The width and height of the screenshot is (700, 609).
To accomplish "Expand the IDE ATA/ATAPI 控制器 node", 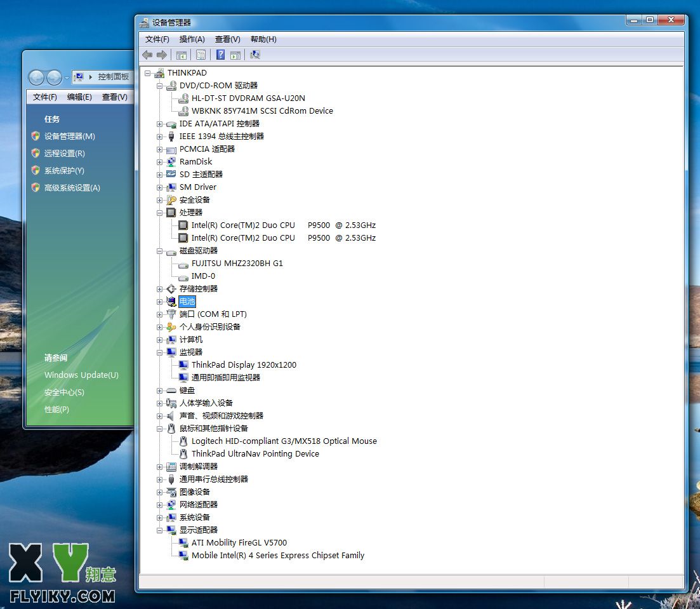I will [x=159, y=124].
